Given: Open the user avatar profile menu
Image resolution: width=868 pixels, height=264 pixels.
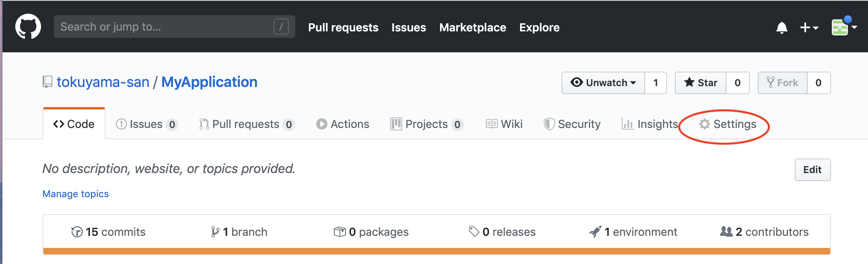Looking at the screenshot, I should [844, 27].
